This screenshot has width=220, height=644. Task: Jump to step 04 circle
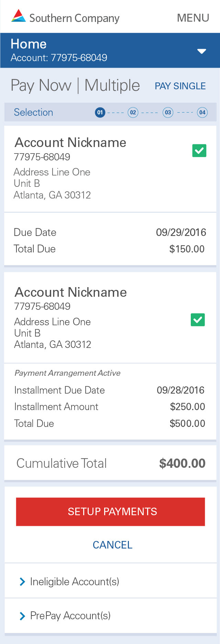[x=202, y=112]
